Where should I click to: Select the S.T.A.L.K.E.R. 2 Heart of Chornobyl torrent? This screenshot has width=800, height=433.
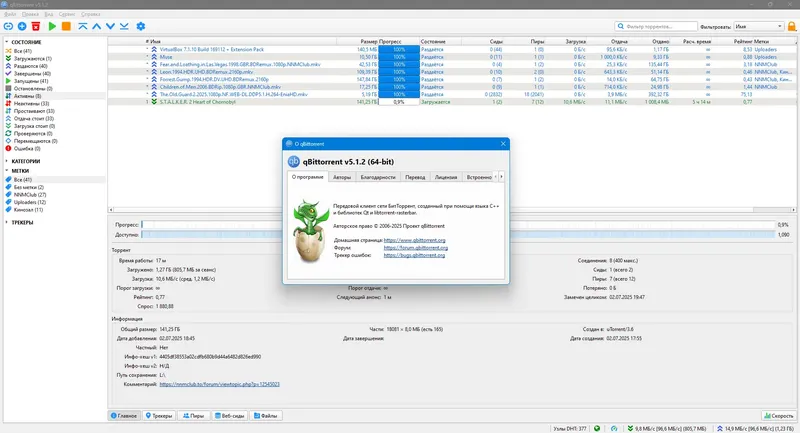(x=452, y=102)
